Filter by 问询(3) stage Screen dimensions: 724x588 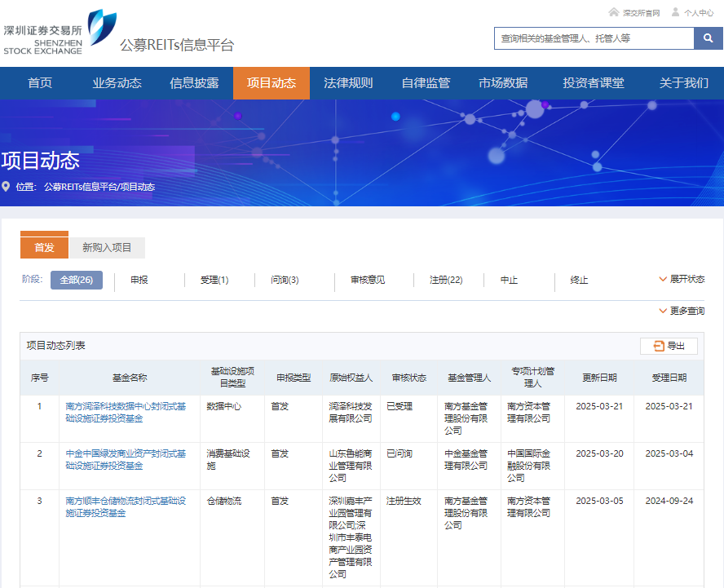[x=285, y=280]
